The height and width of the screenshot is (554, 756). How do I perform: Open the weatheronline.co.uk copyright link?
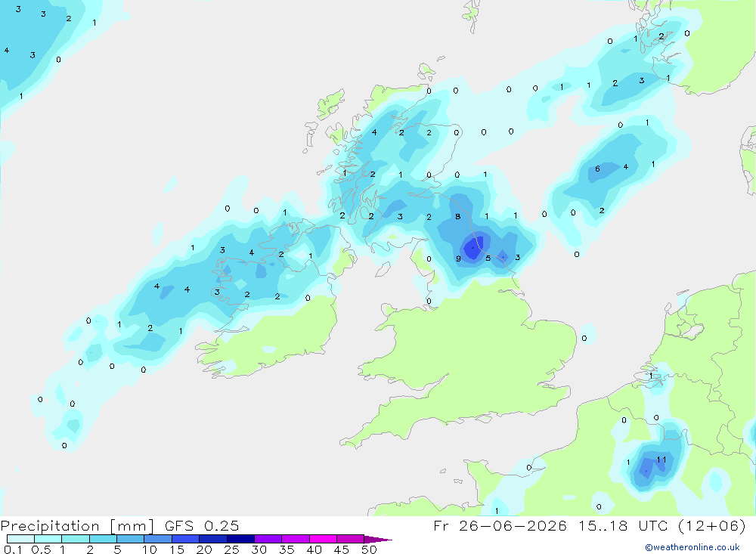point(692,547)
